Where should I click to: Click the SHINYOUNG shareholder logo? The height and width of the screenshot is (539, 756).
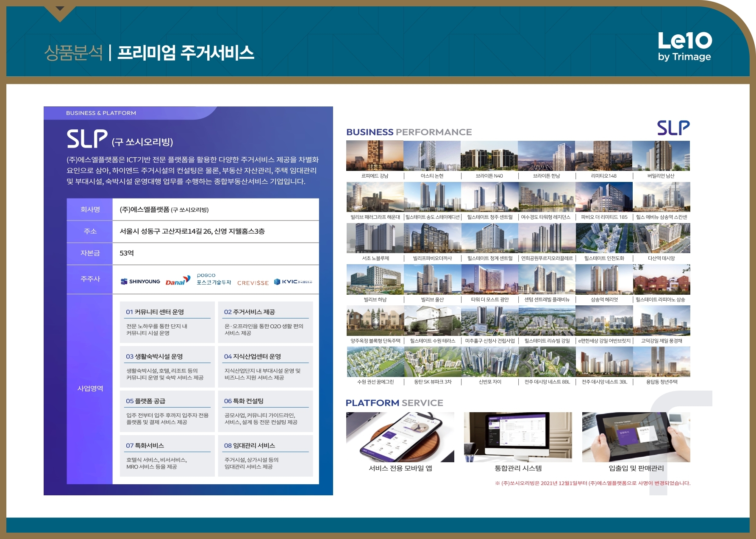click(140, 282)
